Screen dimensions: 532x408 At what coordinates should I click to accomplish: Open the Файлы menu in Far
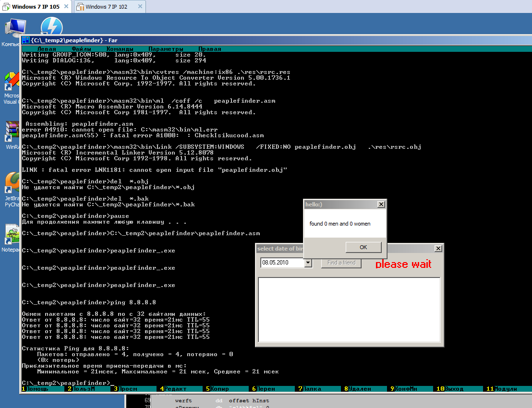[x=82, y=49]
